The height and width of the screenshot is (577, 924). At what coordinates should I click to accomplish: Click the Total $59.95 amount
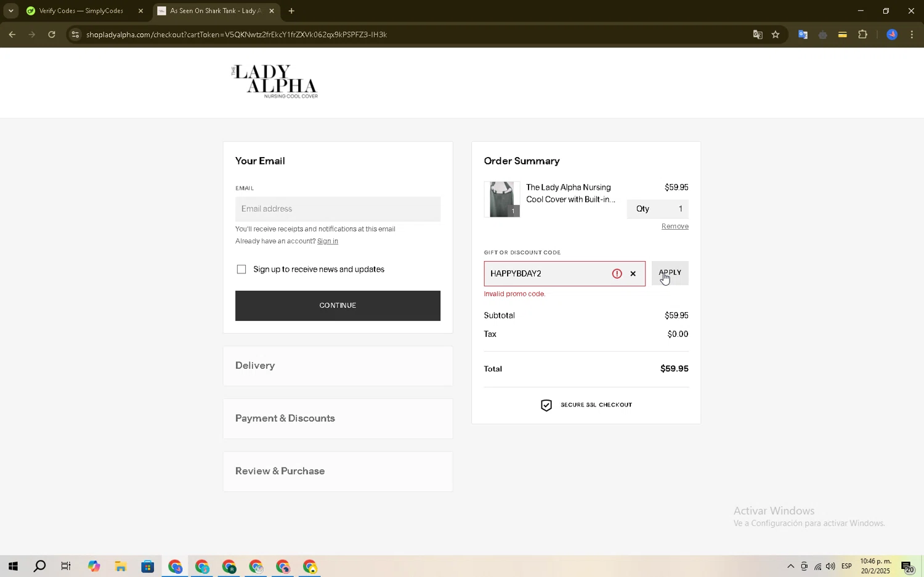(x=674, y=369)
